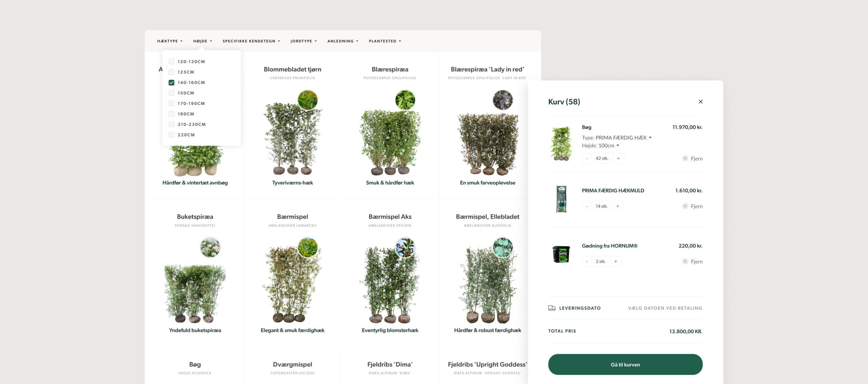Open the Højde 100cm dropdown in cart
The height and width of the screenshot is (384, 868).
pyautogui.click(x=618, y=146)
